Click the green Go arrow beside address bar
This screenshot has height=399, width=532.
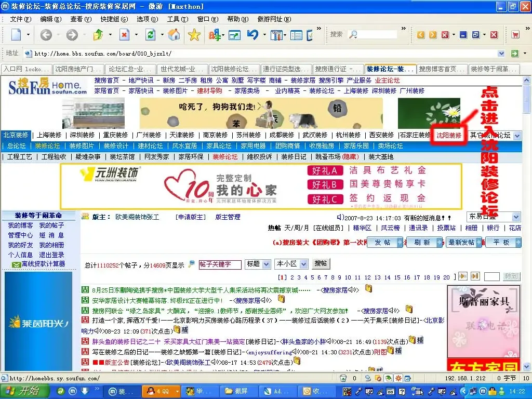point(515,54)
